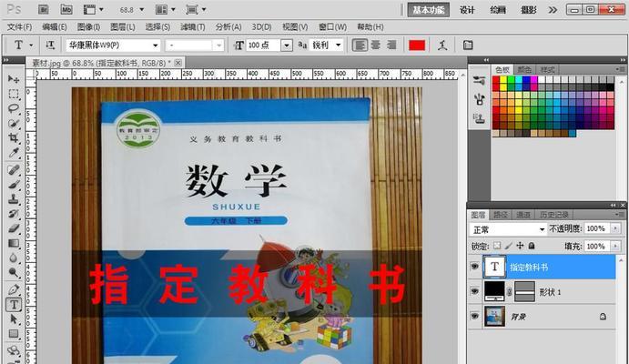This screenshot has width=629, height=364.
Task: Open the opacity slider arrow
Action: click(x=615, y=228)
